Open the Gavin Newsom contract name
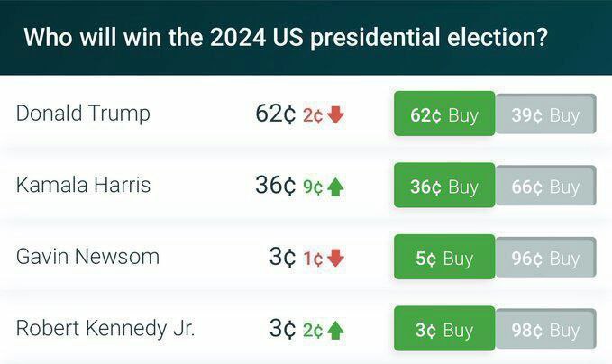This screenshot has width=612, height=364. click(87, 257)
